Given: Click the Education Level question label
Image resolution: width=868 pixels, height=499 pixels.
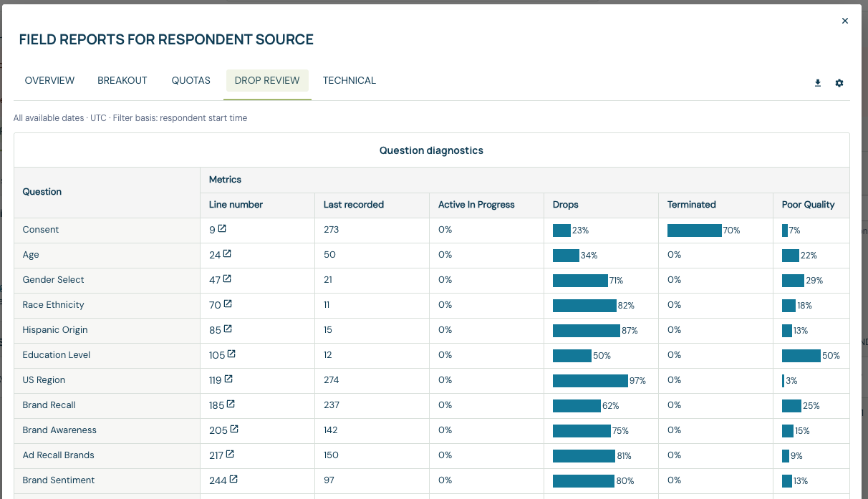Looking at the screenshot, I should 57,355.
